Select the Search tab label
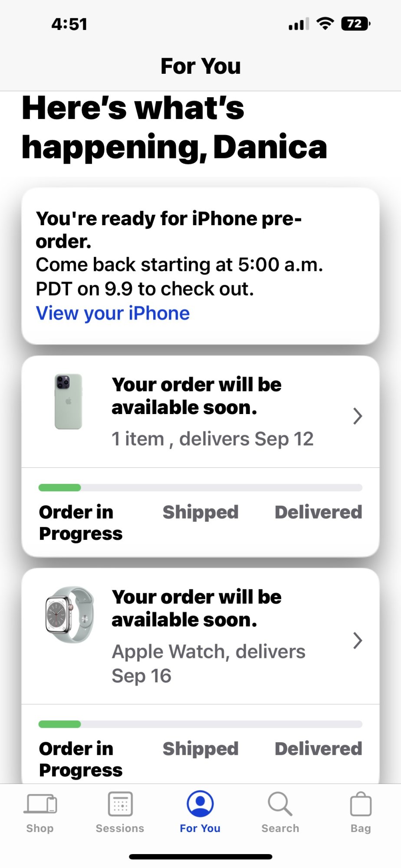Viewport: 401px width, 868px height. click(280, 829)
